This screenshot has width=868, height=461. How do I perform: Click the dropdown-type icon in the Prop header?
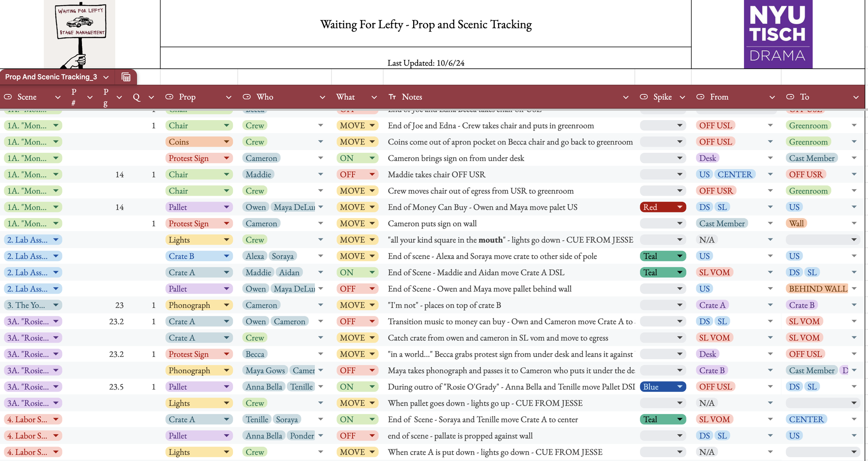point(169,97)
